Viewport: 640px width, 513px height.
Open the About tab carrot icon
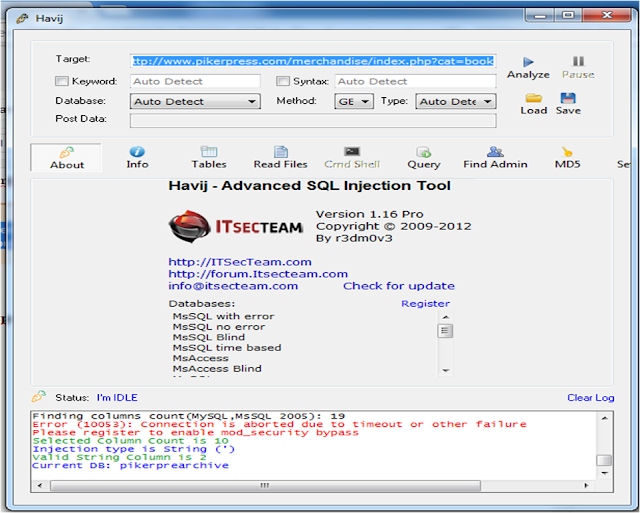[x=67, y=152]
